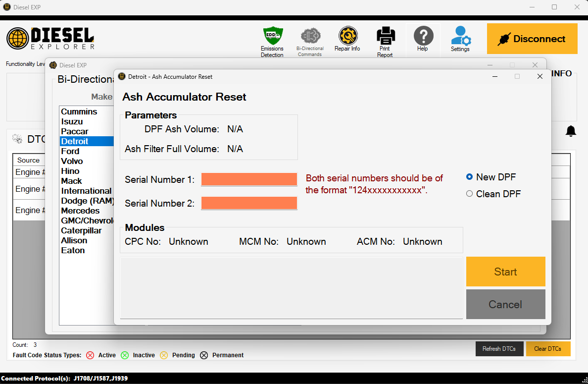Minimize the Ash Accumulator Reset dialog
Image resolution: width=588 pixels, height=384 pixels.
pyautogui.click(x=495, y=77)
